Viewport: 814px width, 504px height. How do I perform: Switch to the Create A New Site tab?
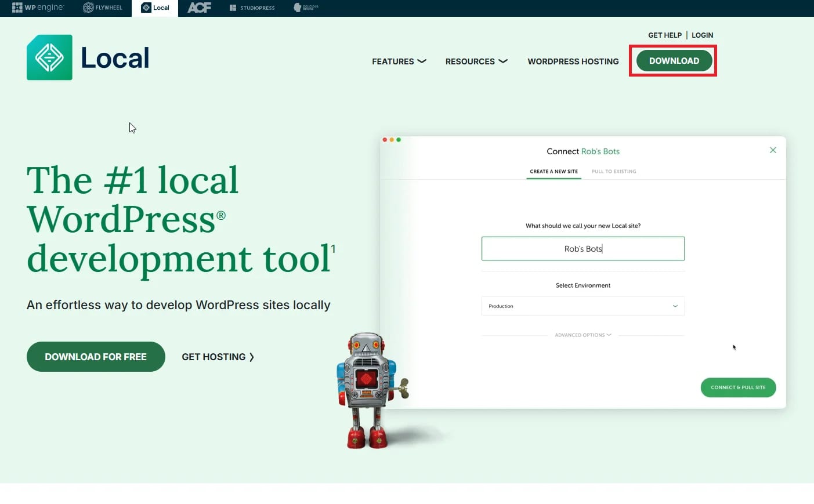click(553, 171)
